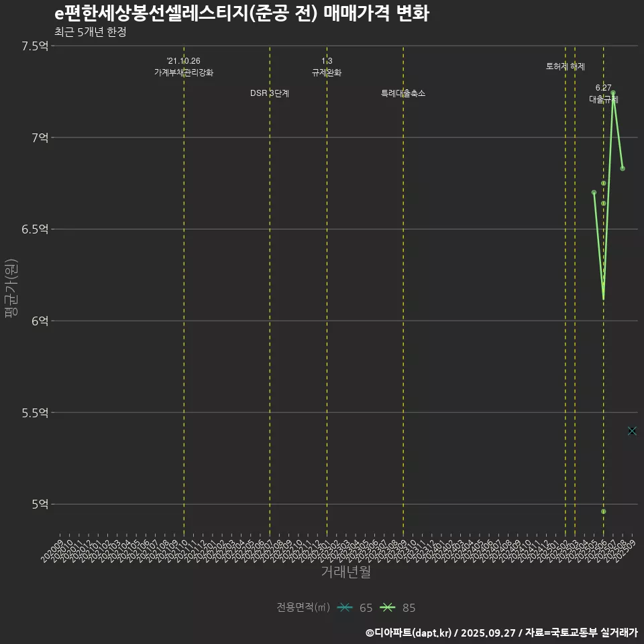Viewport: 644px width, 644px height.
Task: Click the lowest green dot just below 5억
Action: pos(603,511)
